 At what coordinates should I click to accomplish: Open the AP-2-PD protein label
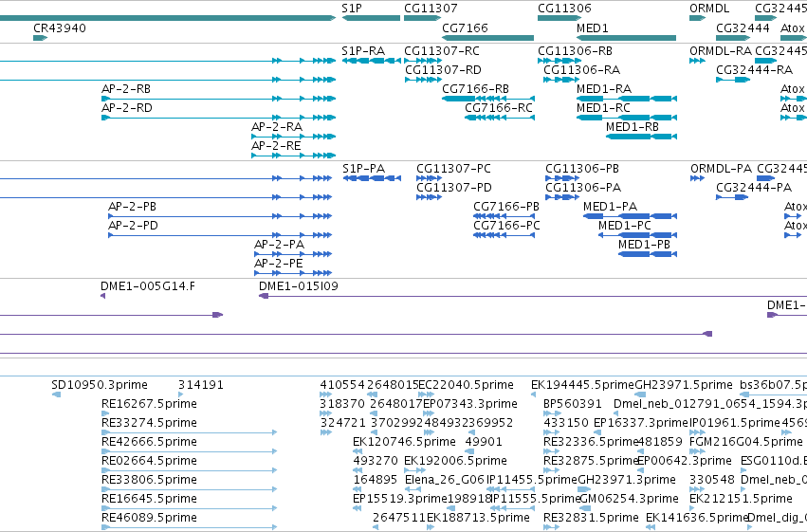pyautogui.click(x=133, y=226)
